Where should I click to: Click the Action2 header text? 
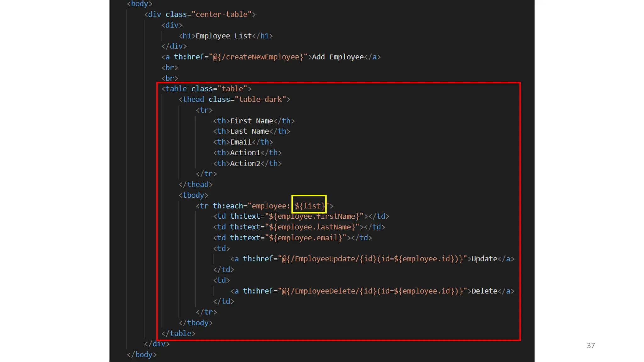pyautogui.click(x=245, y=163)
